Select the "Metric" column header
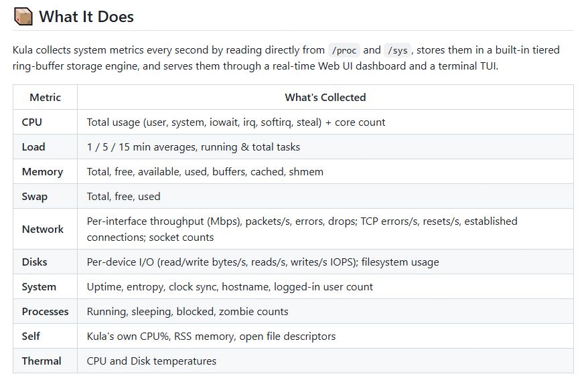The height and width of the screenshot is (380, 588). [x=45, y=98]
